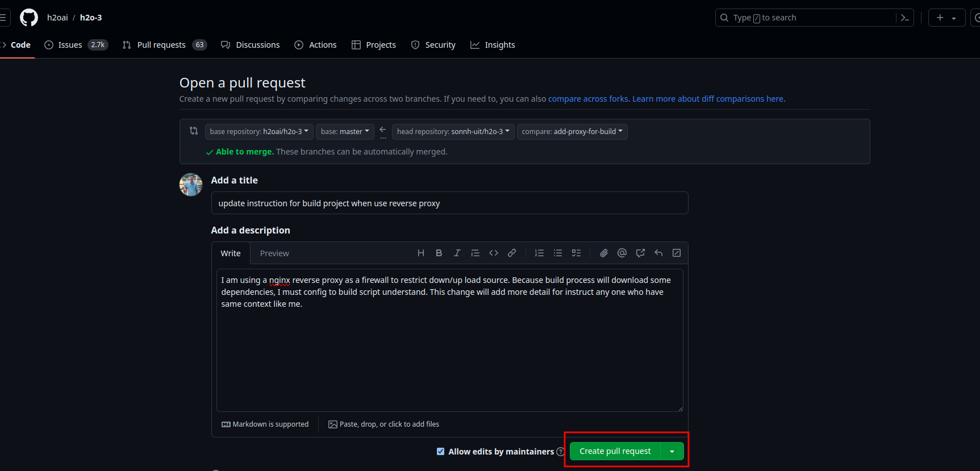
Task: Add a link via toolbar icon
Action: click(512, 253)
